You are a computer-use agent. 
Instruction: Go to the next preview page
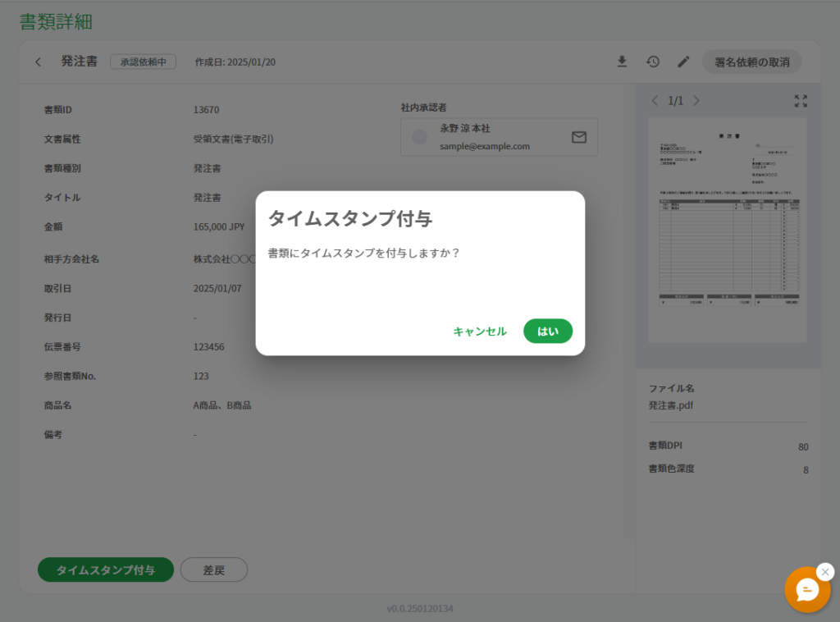(696, 101)
